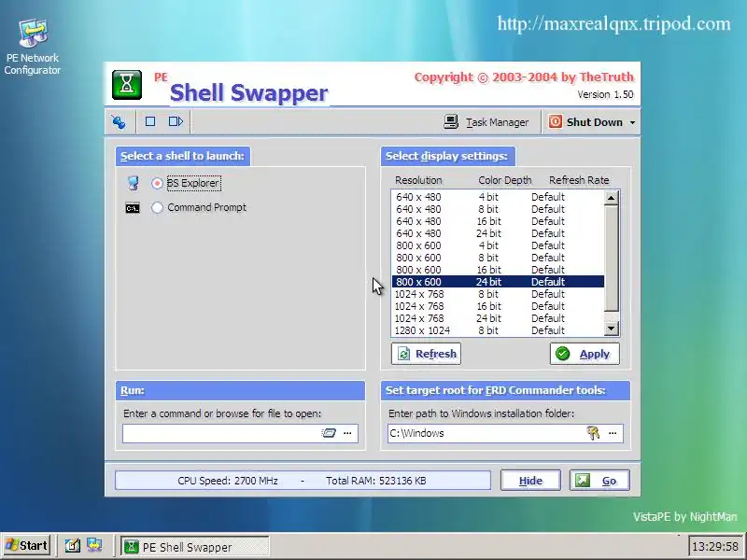Select 800 x 600 8 bit resolution
Screen dimensions: 747x560
(x=498, y=258)
